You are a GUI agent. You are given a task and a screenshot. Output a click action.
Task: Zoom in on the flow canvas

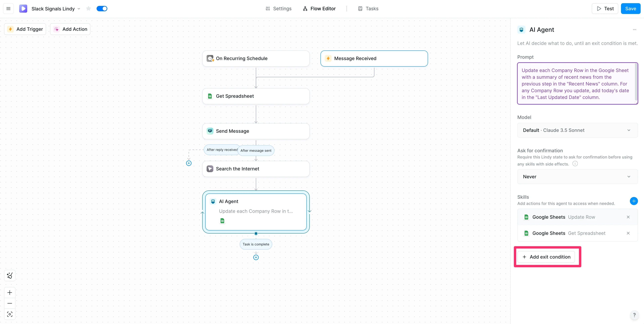coord(10,292)
